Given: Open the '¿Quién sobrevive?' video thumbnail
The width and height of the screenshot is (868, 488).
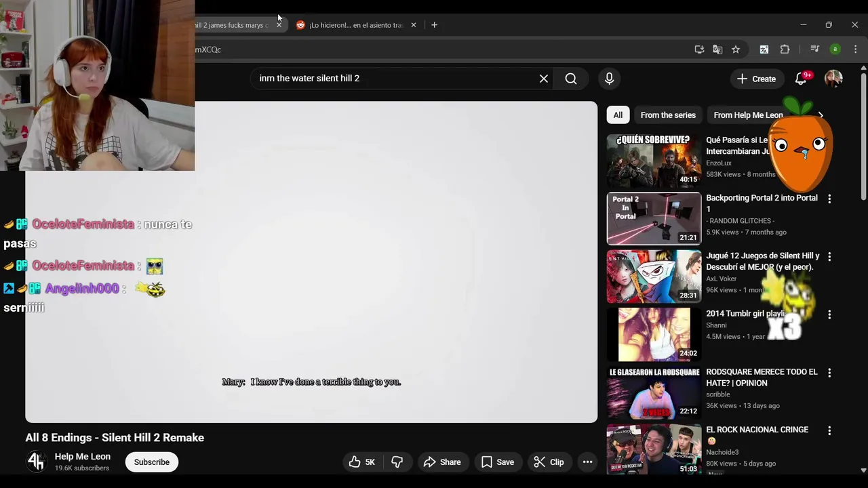Looking at the screenshot, I should (654, 161).
